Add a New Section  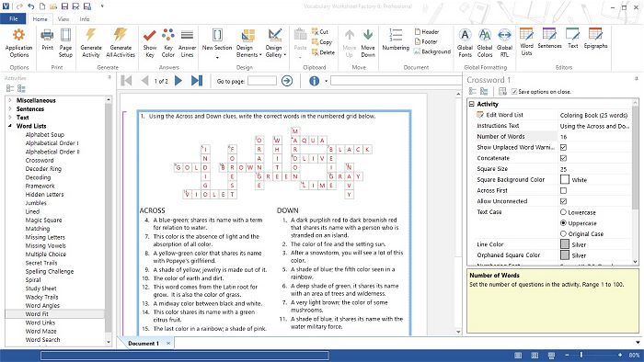217,42
